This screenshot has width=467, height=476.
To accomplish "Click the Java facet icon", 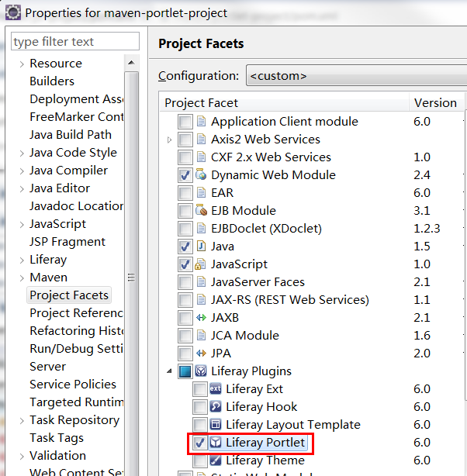I will click(202, 247).
